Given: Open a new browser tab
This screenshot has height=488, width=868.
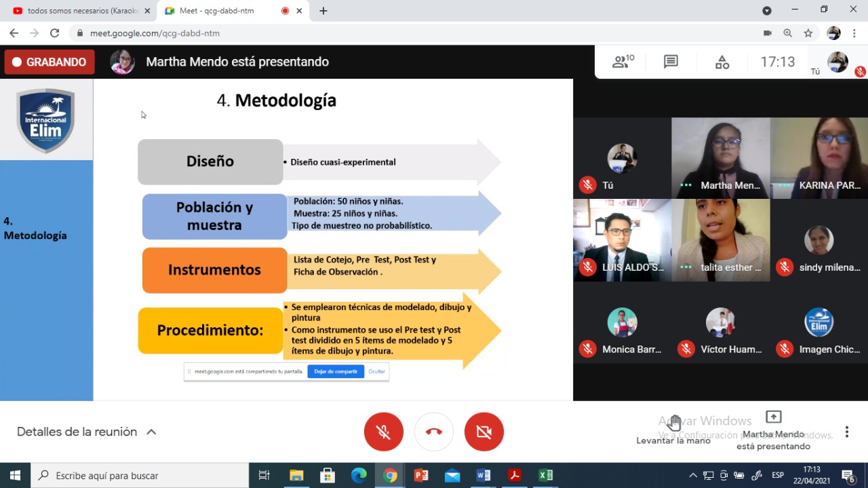Looking at the screenshot, I should [323, 11].
